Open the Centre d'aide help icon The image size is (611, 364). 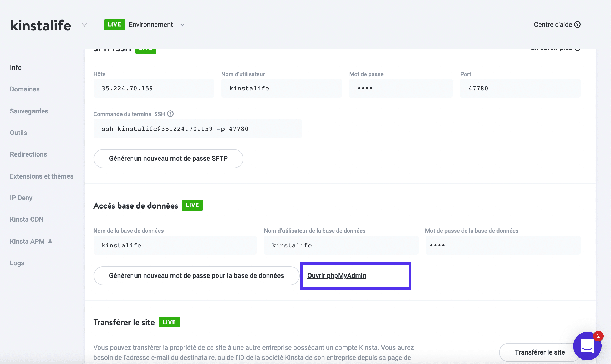[578, 24]
